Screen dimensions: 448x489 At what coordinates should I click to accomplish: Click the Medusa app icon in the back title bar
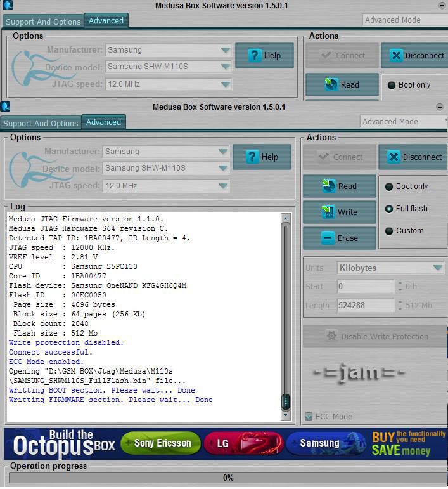(x=8, y=5)
